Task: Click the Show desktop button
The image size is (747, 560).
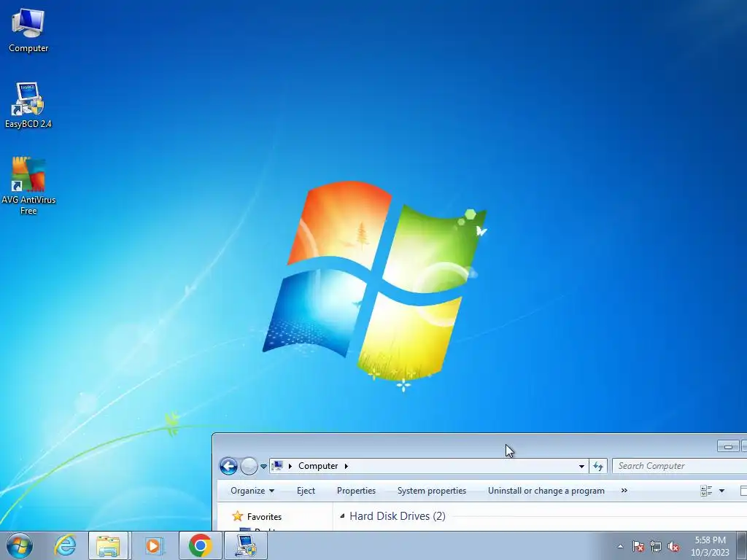Action: coord(742,545)
